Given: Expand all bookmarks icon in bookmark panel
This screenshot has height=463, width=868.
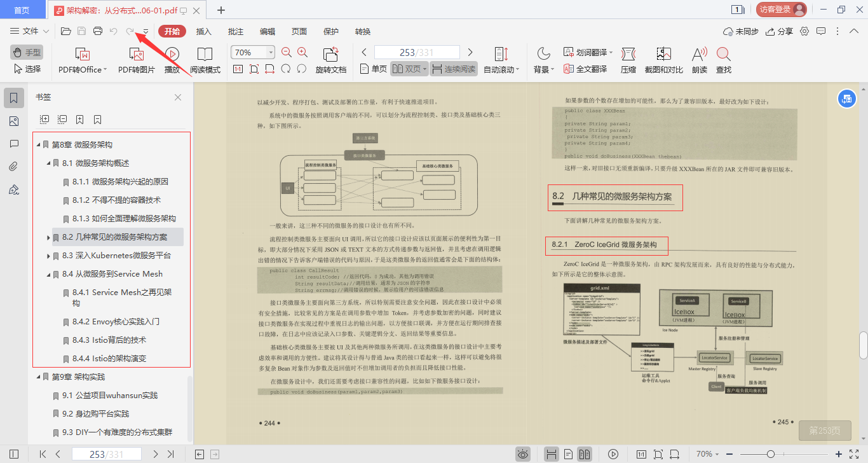Looking at the screenshot, I should tap(44, 119).
